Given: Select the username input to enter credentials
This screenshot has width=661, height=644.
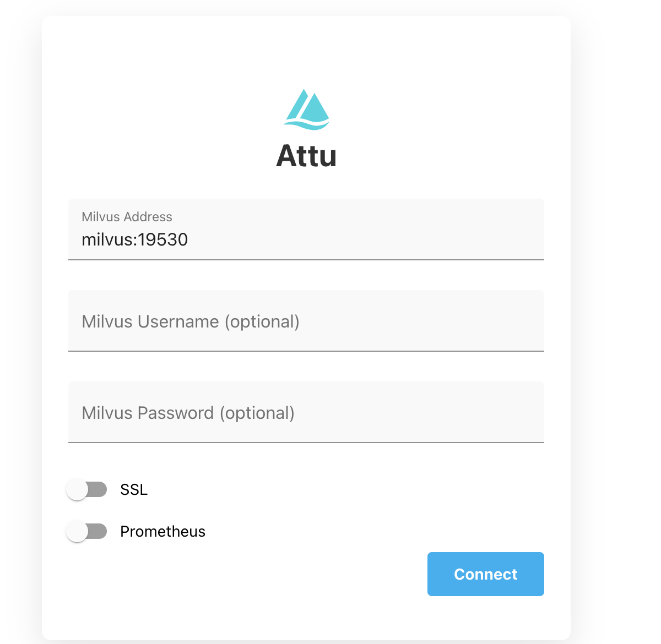Looking at the screenshot, I should [306, 321].
